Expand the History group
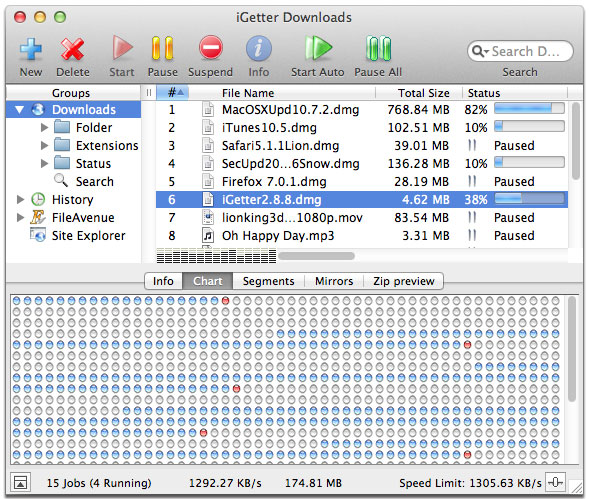This screenshot has height=499, width=589. [20, 200]
